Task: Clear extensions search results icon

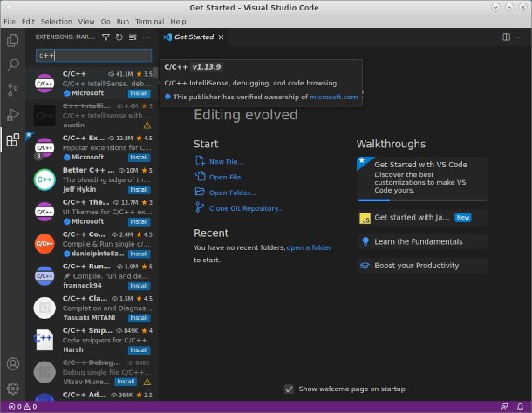Action: (x=133, y=37)
